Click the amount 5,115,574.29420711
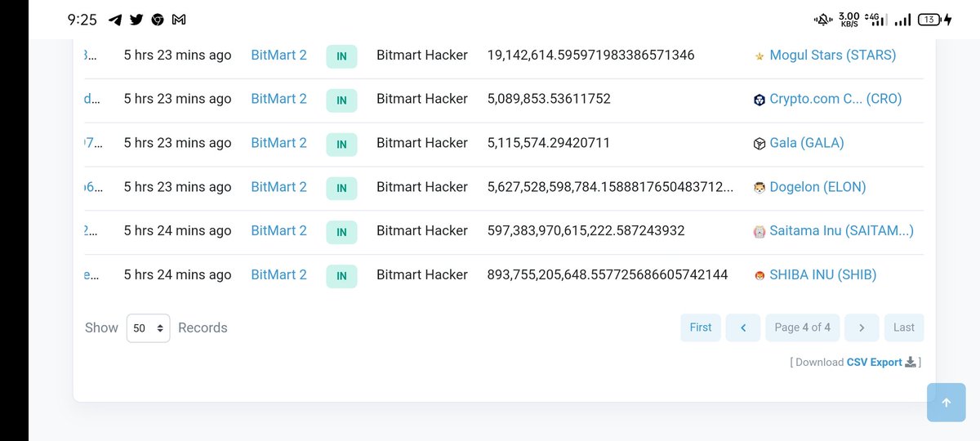980x441 pixels. (x=549, y=143)
